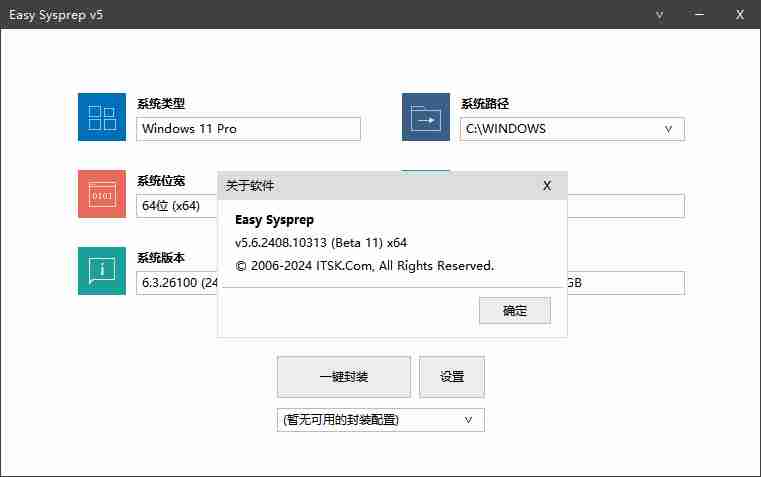
Task: Close the Easy Sysprep v5 main window
Action: pos(740,15)
